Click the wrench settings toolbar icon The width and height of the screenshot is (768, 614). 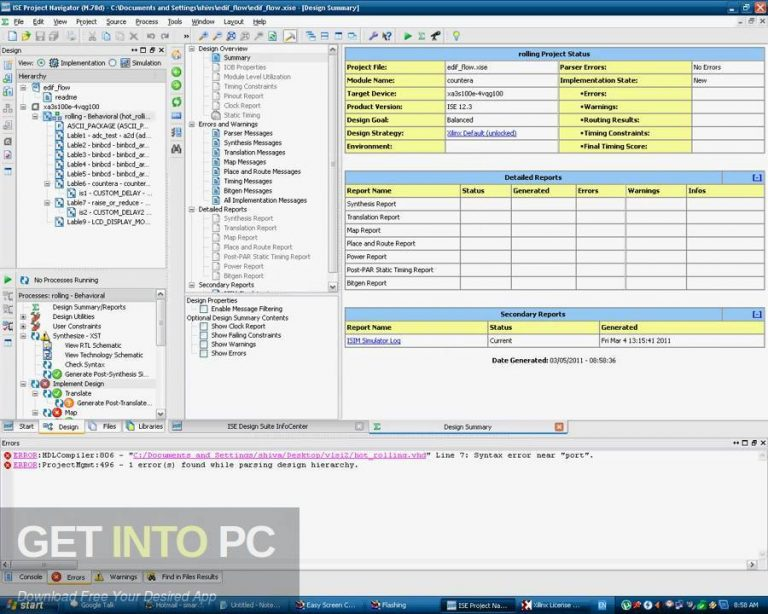(x=373, y=36)
